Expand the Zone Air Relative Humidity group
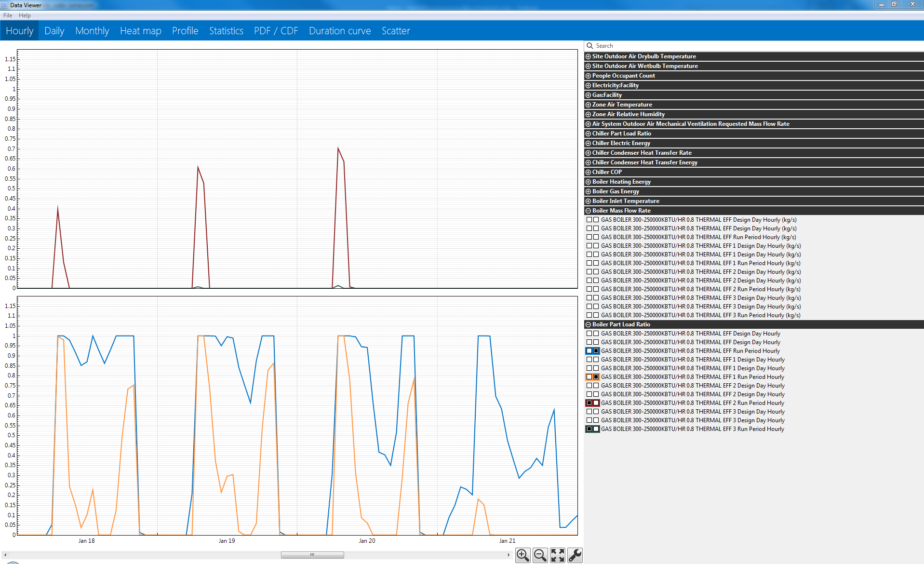 point(588,114)
